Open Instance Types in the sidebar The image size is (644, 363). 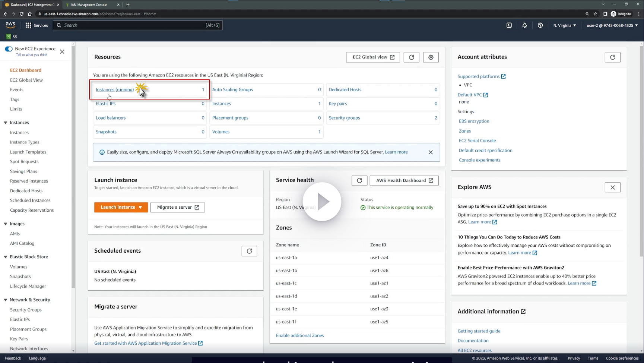click(x=25, y=142)
